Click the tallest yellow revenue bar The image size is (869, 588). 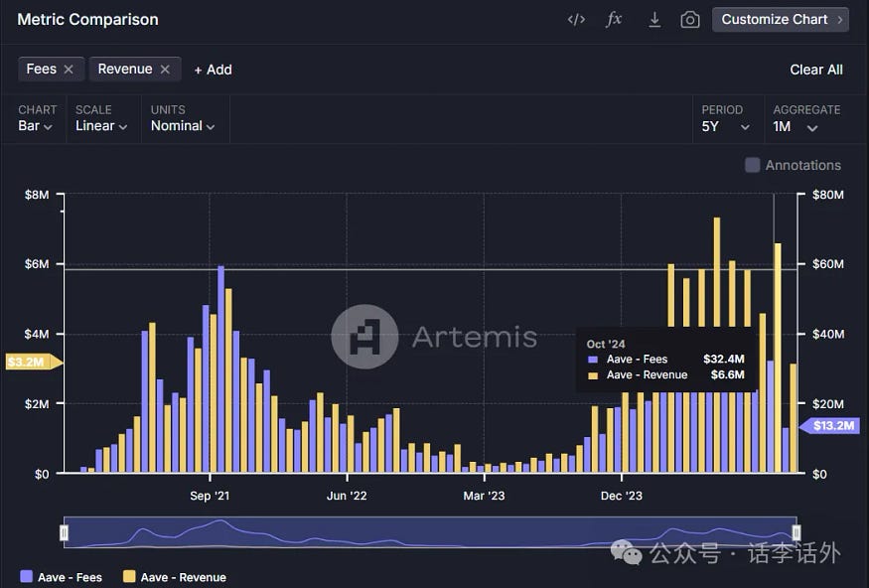point(717,271)
